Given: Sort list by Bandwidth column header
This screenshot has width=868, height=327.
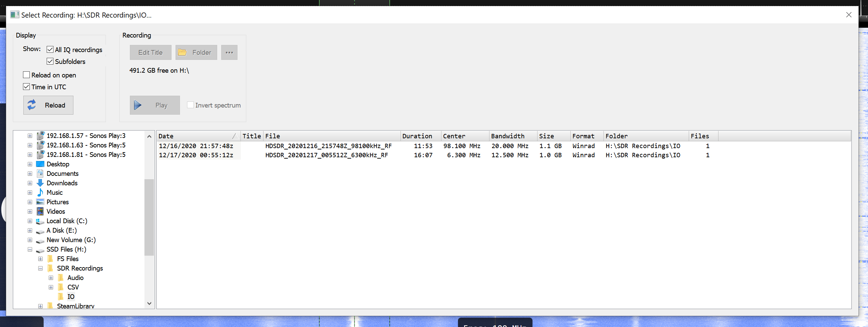Looking at the screenshot, I should (x=507, y=136).
